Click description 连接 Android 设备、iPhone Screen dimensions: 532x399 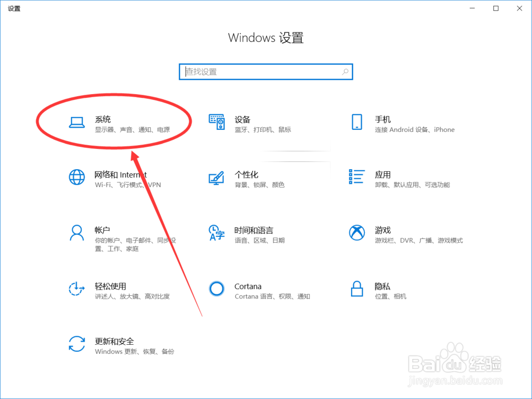click(414, 130)
